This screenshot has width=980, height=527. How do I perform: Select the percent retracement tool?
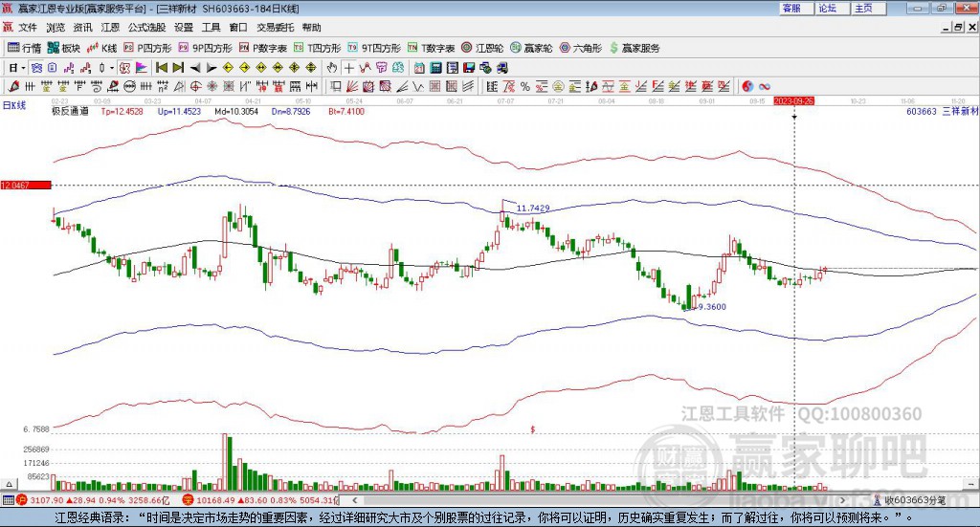tap(525, 86)
